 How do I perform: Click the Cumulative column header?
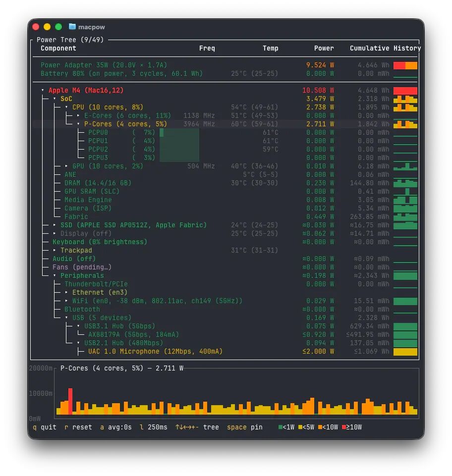[369, 48]
